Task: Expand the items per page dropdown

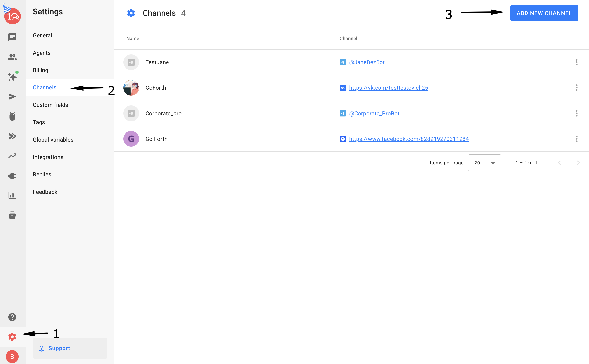Action: click(484, 163)
